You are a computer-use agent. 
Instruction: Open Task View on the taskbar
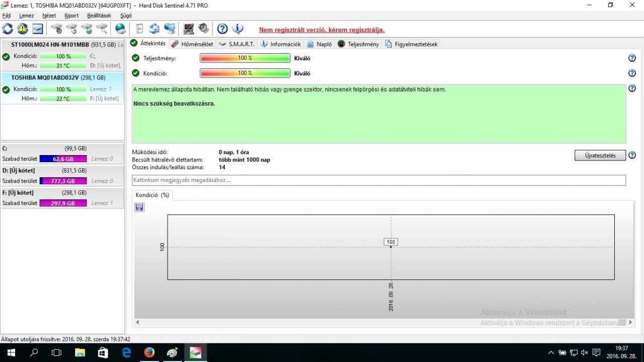point(57,352)
